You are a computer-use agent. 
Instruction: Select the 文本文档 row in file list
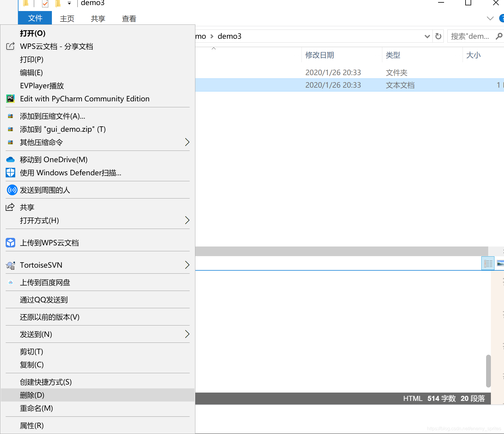click(350, 85)
